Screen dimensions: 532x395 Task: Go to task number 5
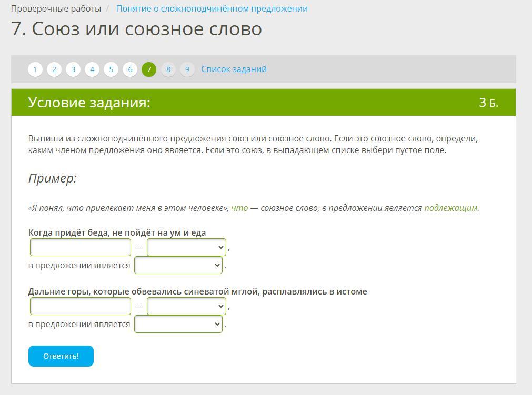click(111, 69)
